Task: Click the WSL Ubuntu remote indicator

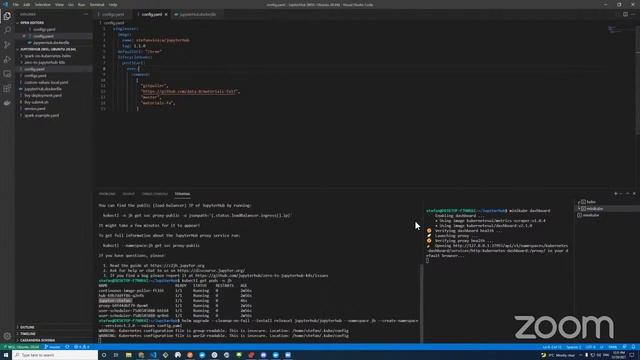Action: click(x=21, y=347)
